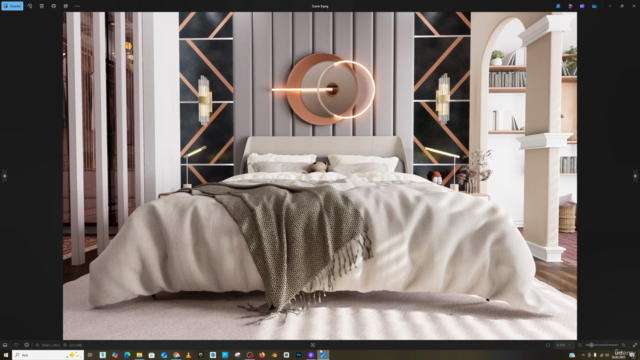
Task: Go to previous photo using left arrow
Action: pos(4,176)
